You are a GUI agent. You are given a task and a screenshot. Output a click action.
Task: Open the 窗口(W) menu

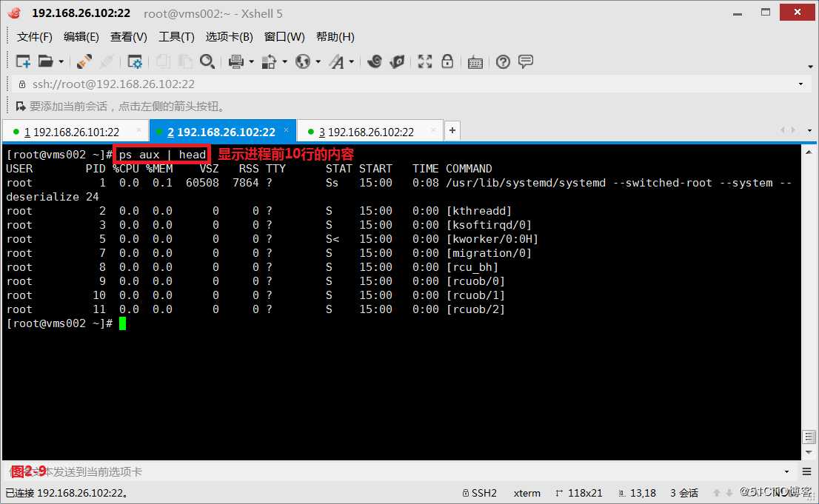[284, 36]
